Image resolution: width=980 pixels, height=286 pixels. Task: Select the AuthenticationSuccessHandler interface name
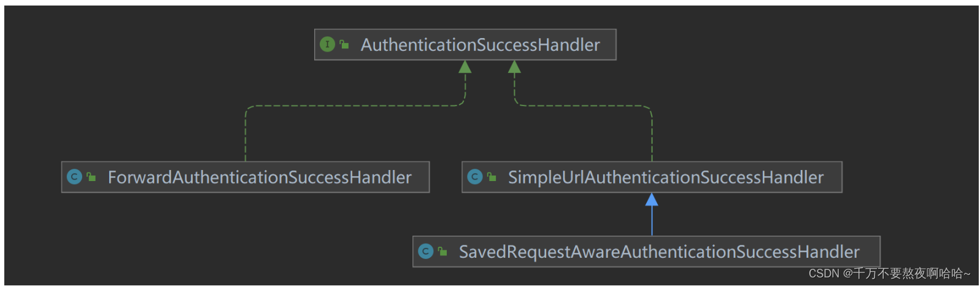point(480,45)
